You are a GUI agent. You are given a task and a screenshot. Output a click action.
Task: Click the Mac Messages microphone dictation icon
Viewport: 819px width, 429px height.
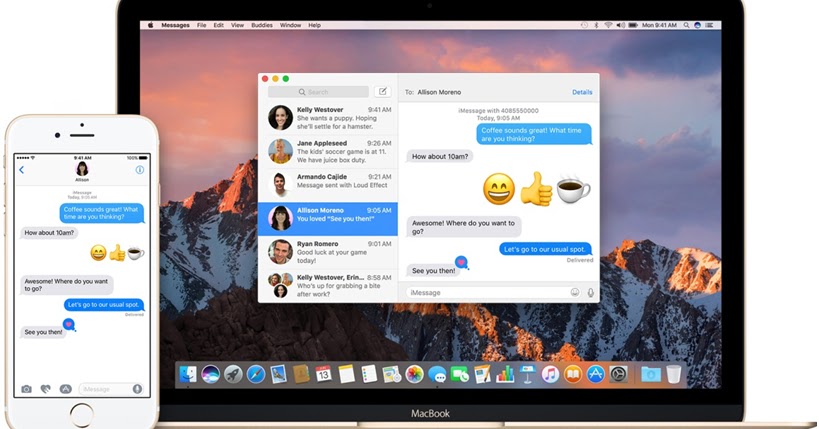[x=590, y=293]
